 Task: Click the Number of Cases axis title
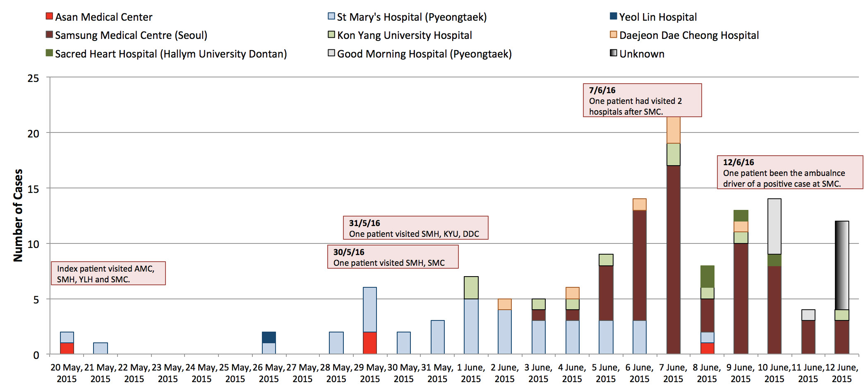click(x=18, y=215)
